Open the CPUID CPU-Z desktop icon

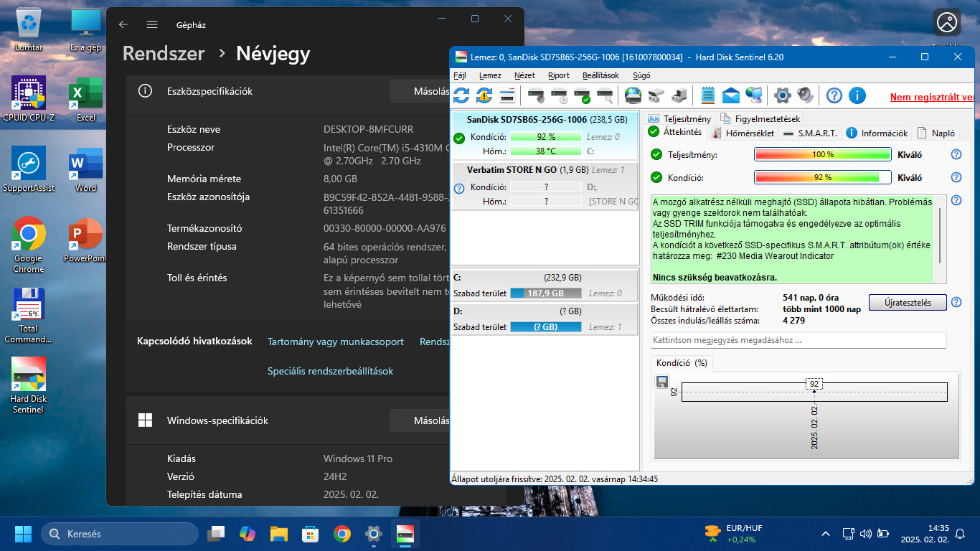click(x=29, y=99)
